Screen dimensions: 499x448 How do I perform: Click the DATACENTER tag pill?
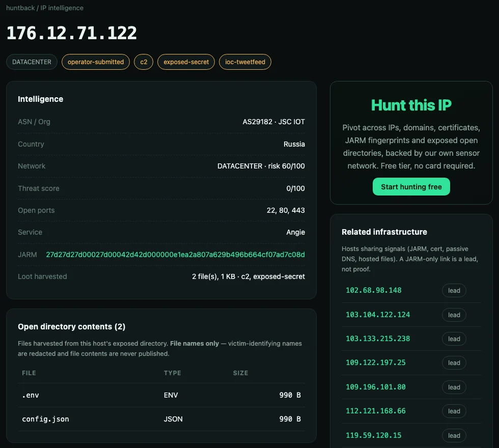pos(32,62)
